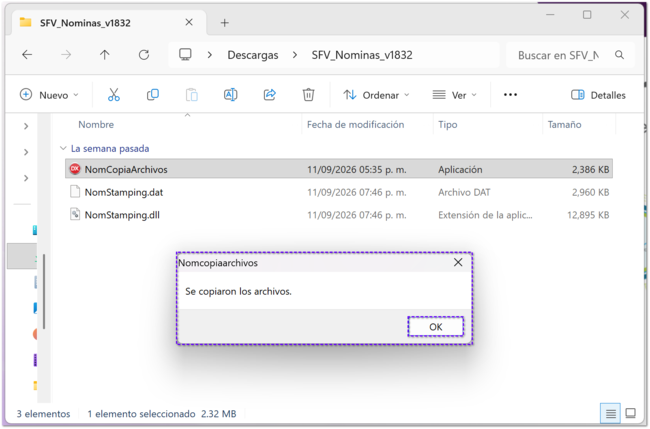Toggle the Detalles pane
This screenshot has height=429, width=650.
click(x=598, y=95)
